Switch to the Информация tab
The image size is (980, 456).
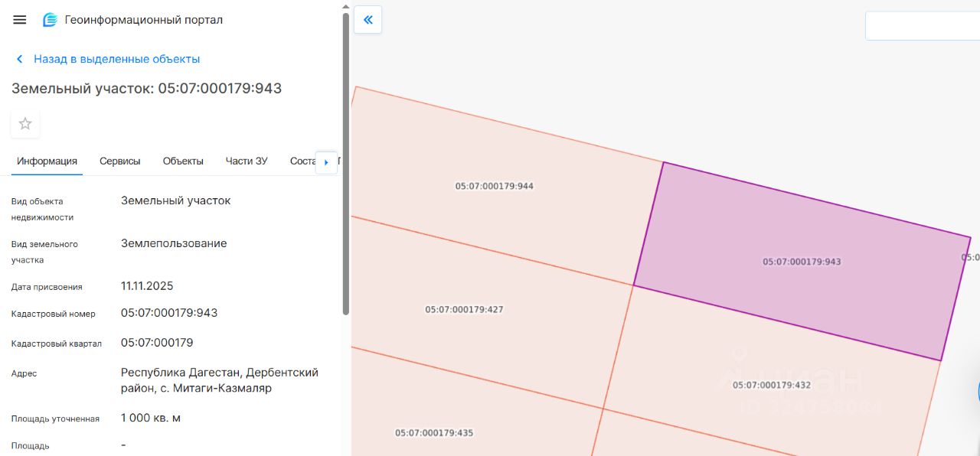47,161
